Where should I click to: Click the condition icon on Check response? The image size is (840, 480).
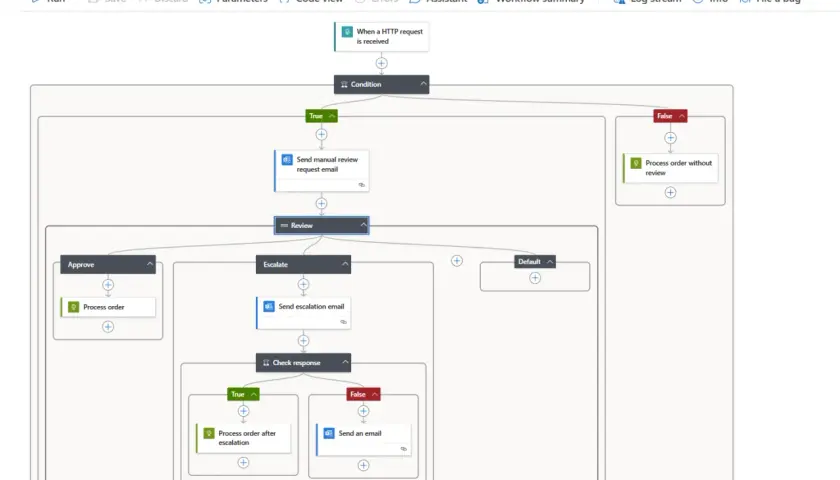click(x=266, y=363)
